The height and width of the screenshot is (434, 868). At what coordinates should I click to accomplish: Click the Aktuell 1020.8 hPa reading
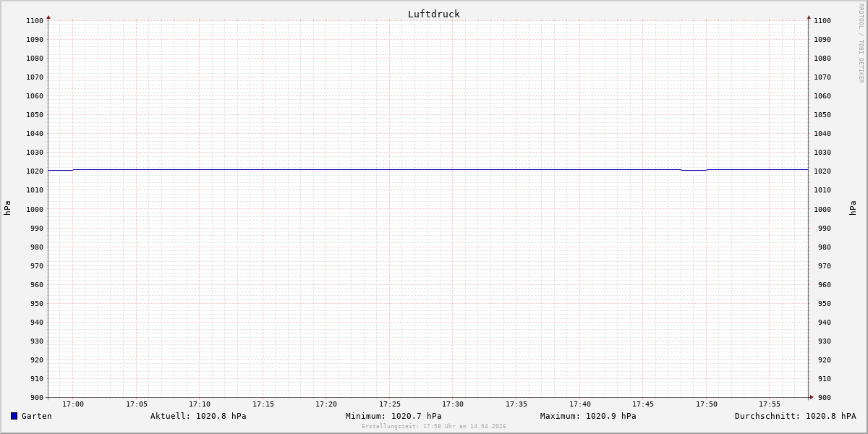click(x=198, y=416)
